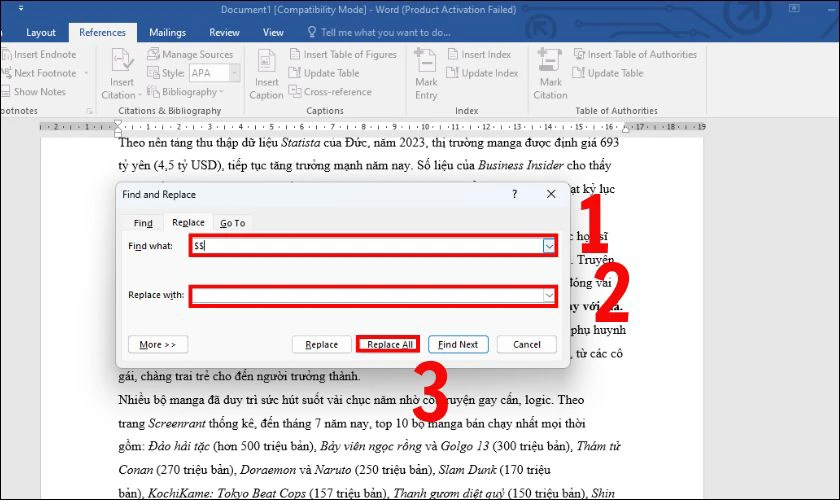Open the Mailings ribbon tab

167,33
